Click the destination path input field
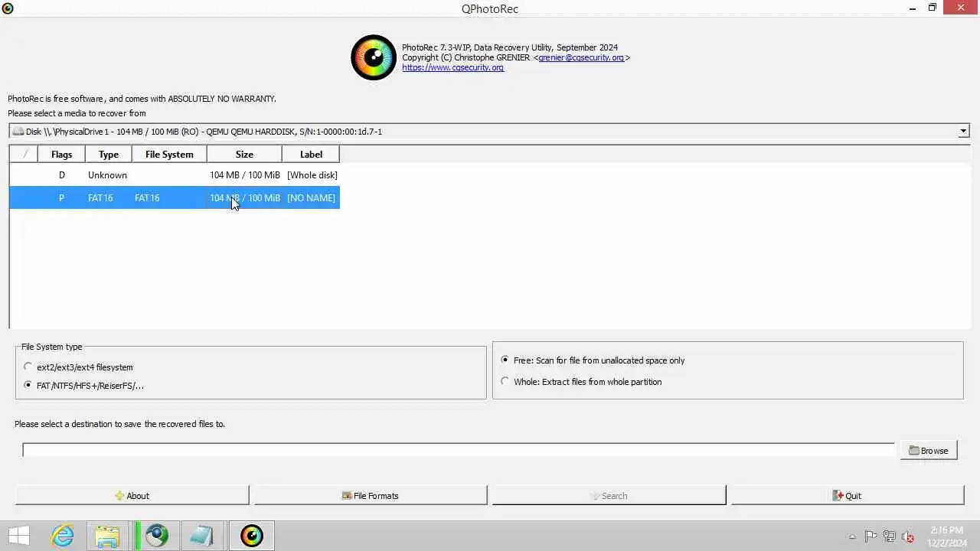 tap(459, 450)
